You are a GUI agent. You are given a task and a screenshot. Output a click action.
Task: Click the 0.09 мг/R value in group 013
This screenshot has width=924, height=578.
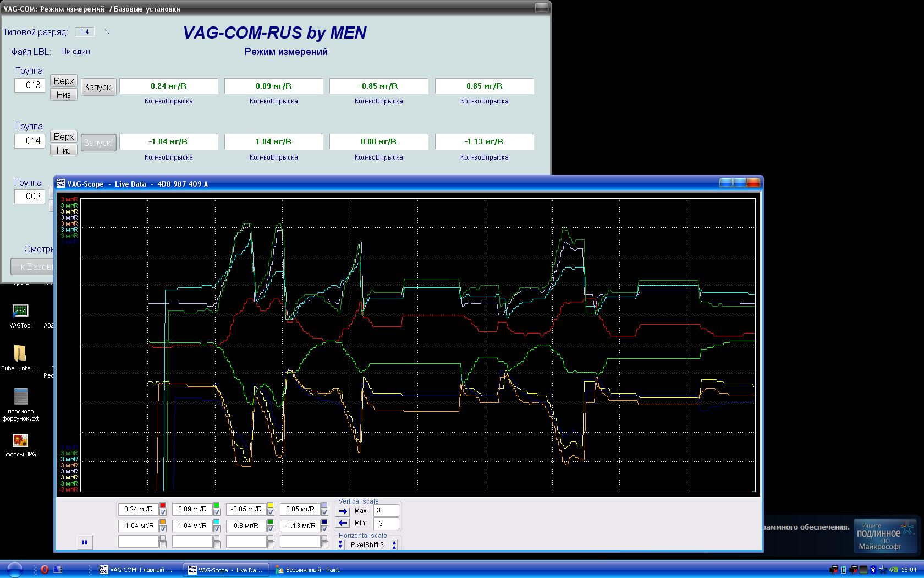(x=274, y=86)
